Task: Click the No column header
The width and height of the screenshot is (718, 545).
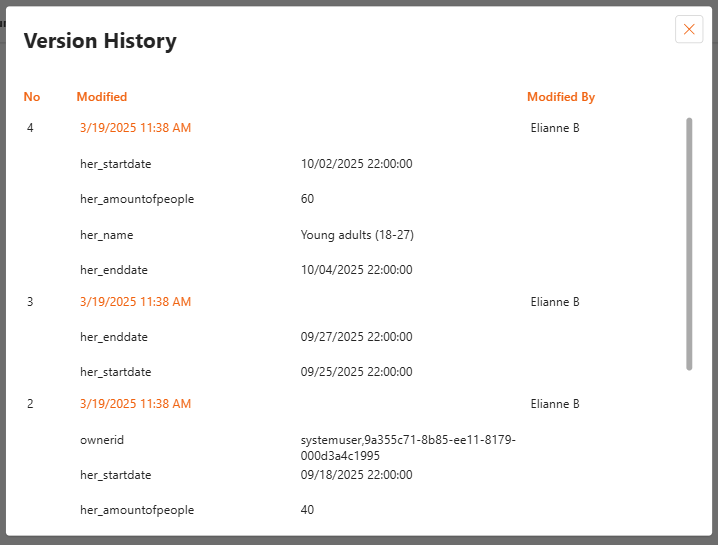Action: pyautogui.click(x=32, y=97)
